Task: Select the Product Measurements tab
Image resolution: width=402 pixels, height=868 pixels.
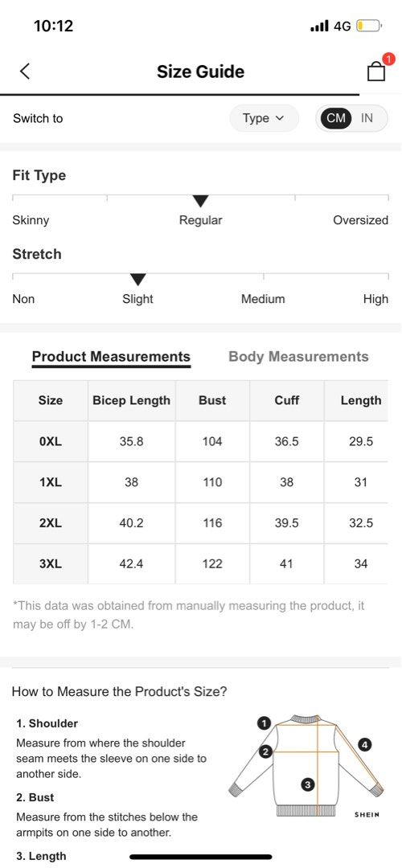Action: (x=111, y=357)
